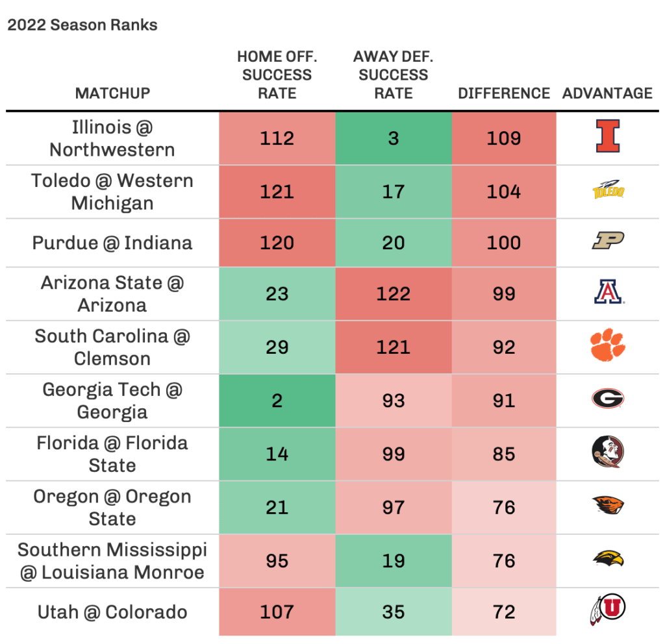Image resolution: width=665 pixels, height=644 pixels.
Task: Click the Arizona A logo
Action: coord(607,293)
